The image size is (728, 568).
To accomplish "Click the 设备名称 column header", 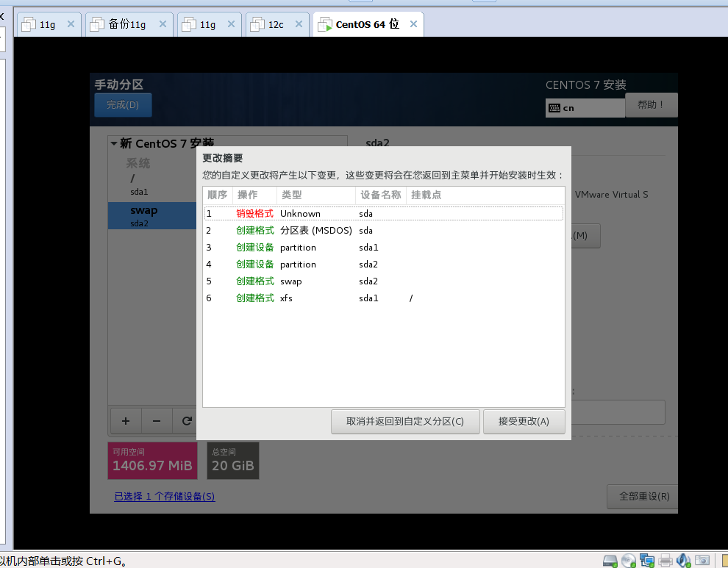I will pyautogui.click(x=381, y=195).
